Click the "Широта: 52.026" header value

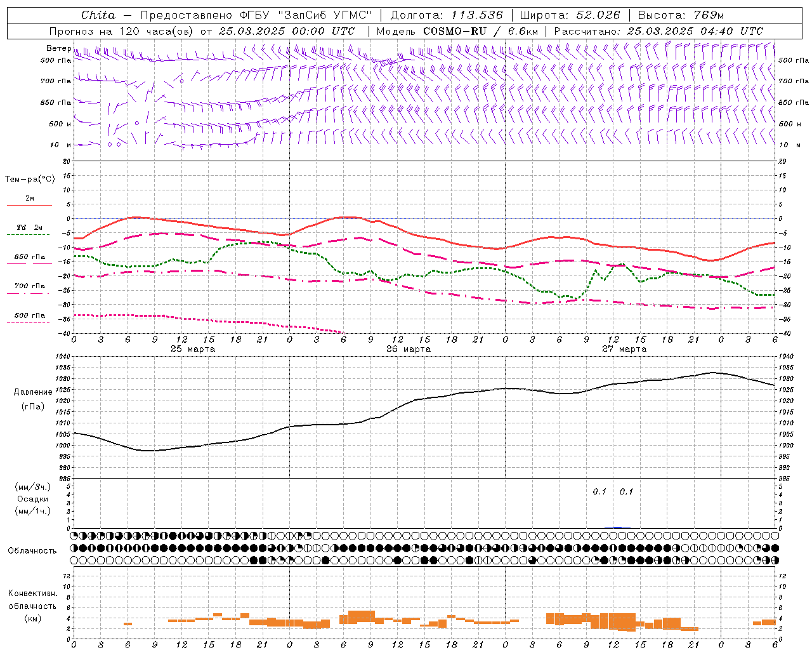pyautogui.click(x=570, y=15)
